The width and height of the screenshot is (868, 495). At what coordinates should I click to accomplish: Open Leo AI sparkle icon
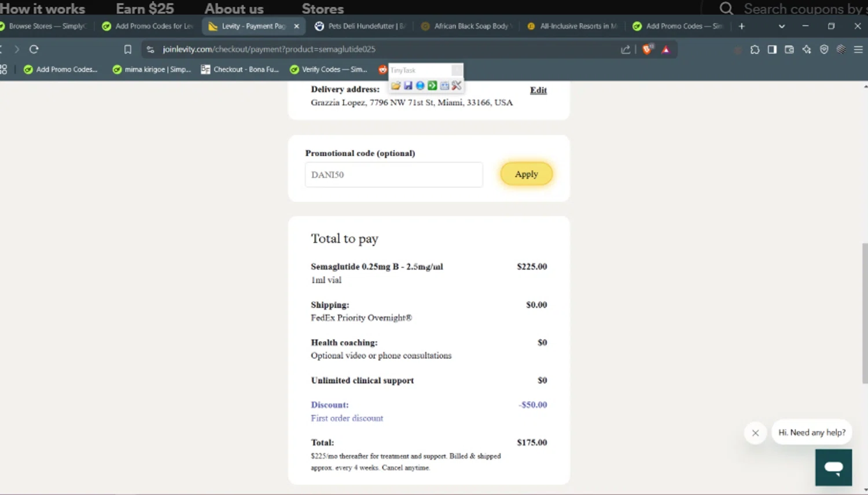[807, 49]
